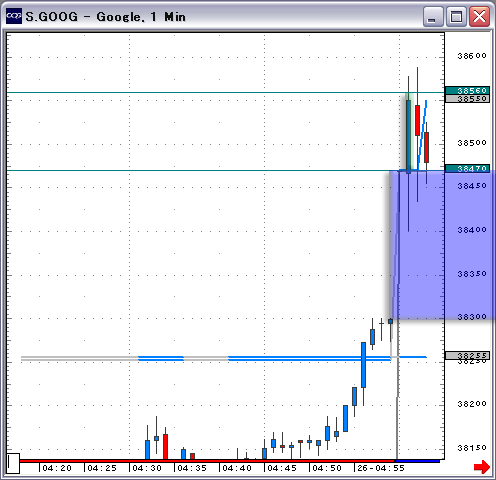This screenshot has width=496, height=480.
Task: Click the 04:30 time axis label
Action: click(147, 468)
